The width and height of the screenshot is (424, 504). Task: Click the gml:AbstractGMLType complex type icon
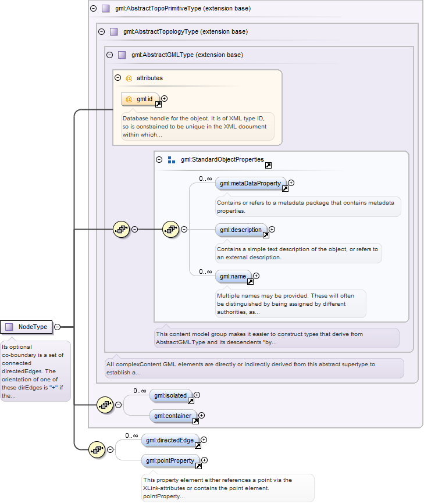pyautogui.click(x=122, y=55)
